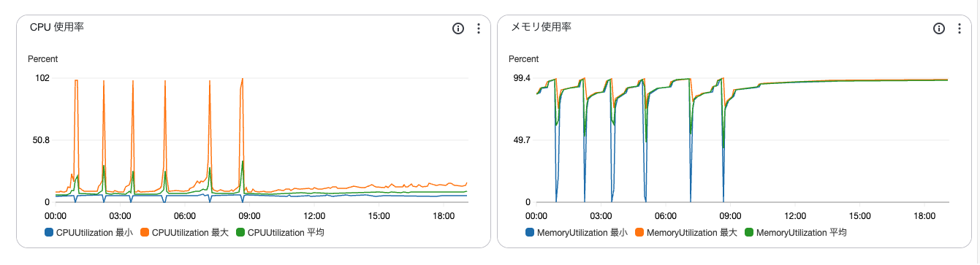Click 03:00 x-axis label on memory chart
Viewport: 980px width, 265px height.
click(x=601, y=216)
